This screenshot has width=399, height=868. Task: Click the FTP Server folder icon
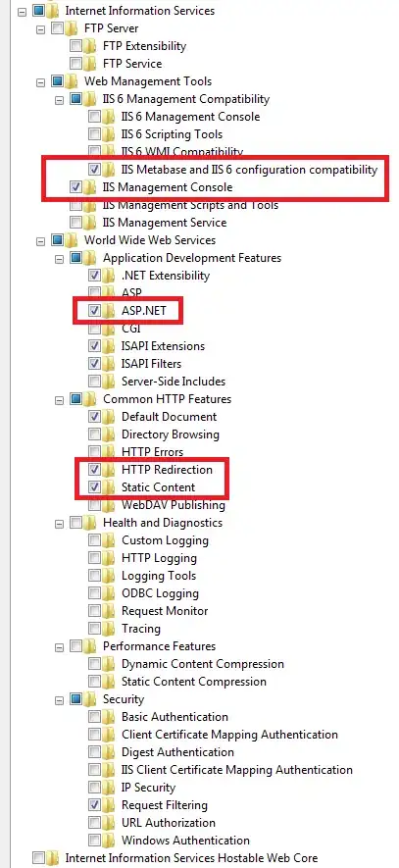click(x=72, y=28)
